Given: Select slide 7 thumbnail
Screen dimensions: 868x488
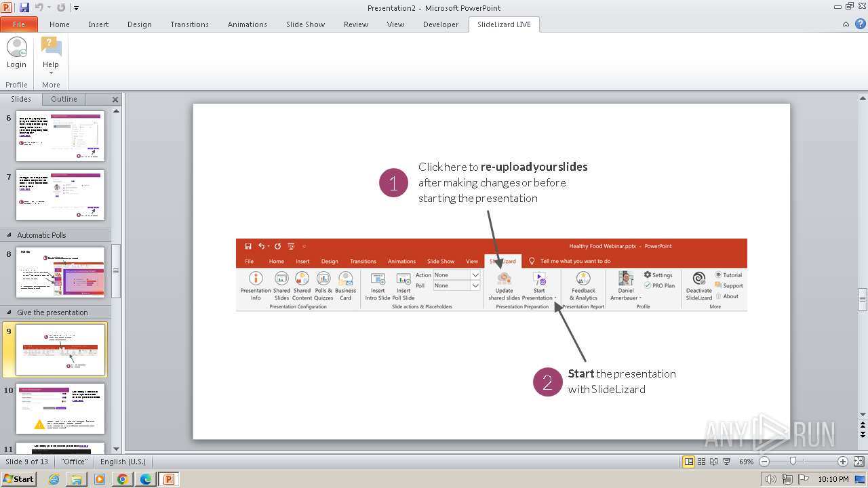Looking at the screenshot, I should (60, 195).
